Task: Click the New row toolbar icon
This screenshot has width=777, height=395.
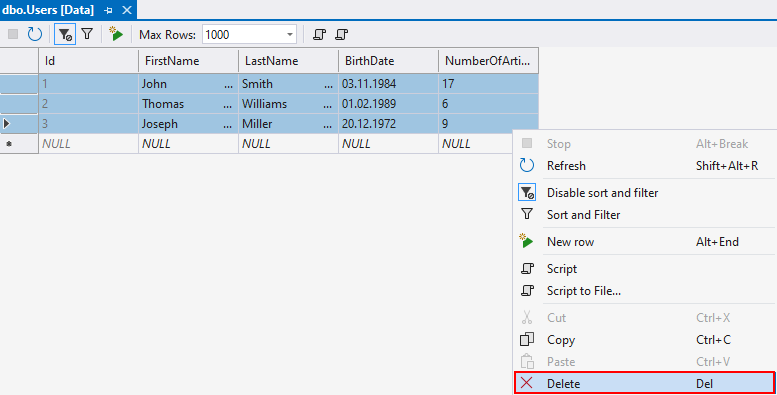Action: [x=116, y=34]
